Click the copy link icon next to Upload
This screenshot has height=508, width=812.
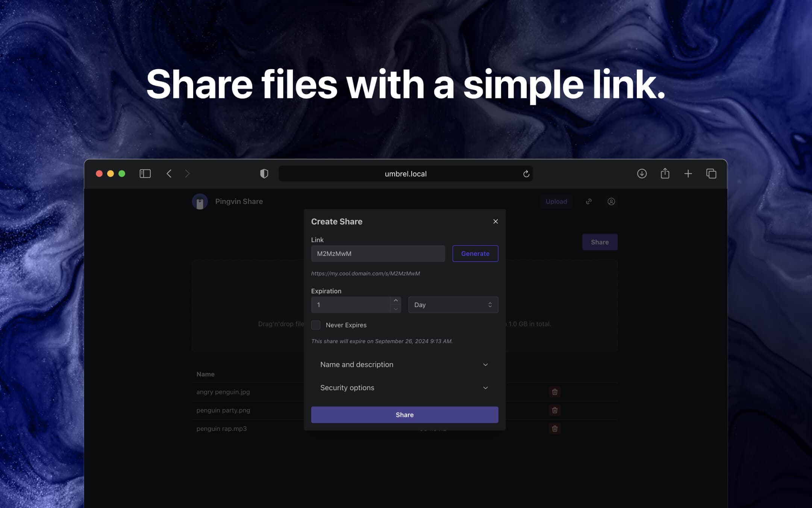pos(588,201)
